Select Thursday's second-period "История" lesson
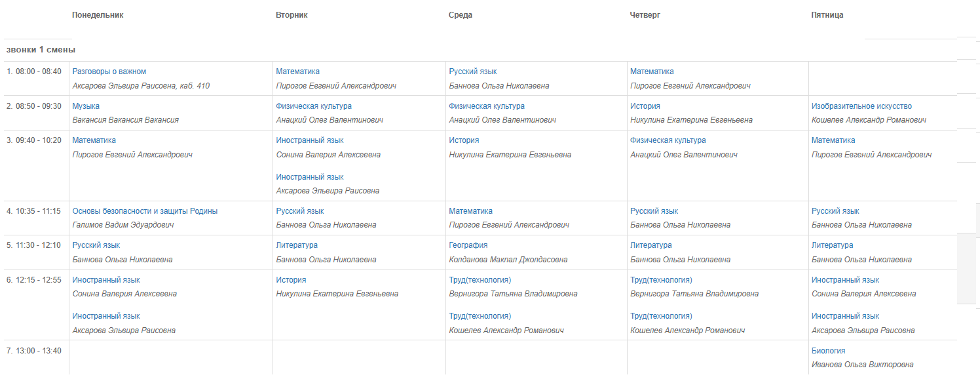 pos(645,106)
